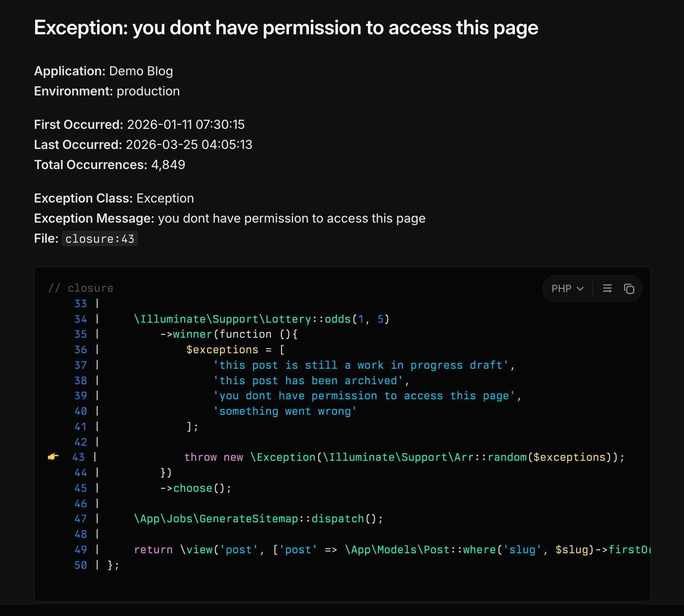
Task: Click the Environment value production
Action: [x=148, y=91]
